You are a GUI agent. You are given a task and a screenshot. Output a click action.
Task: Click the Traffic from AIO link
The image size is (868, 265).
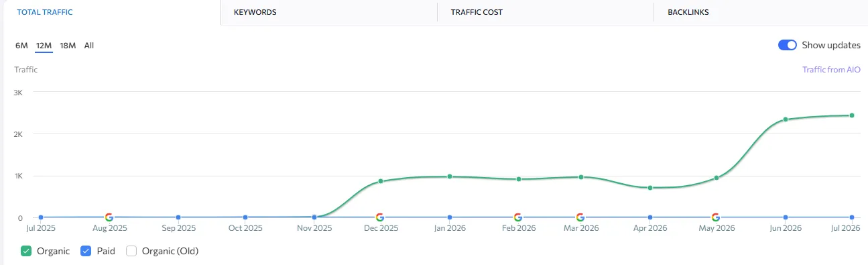(831, 69)
